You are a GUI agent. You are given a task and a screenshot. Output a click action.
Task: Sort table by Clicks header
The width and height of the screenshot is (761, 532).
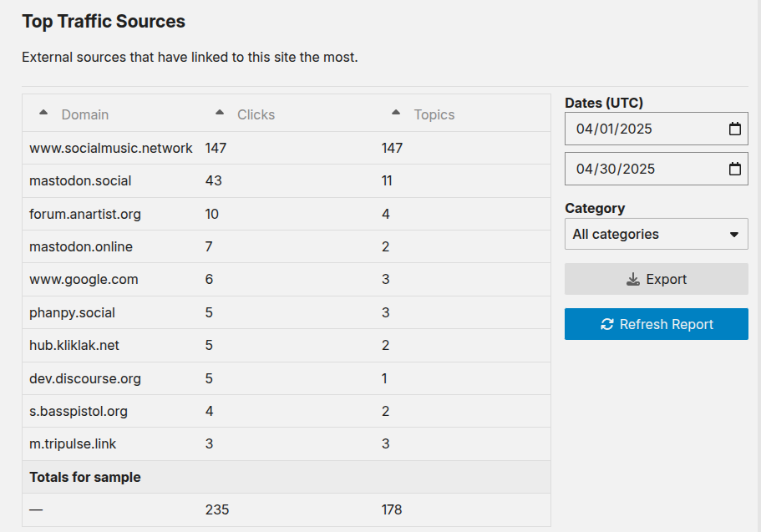click(256, 114)
